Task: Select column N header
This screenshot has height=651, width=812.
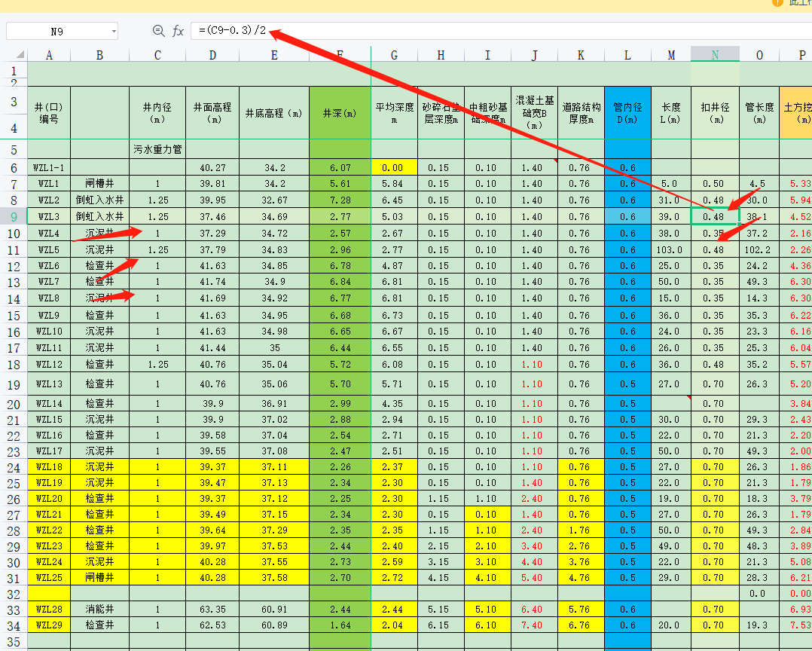Action: tap(715, 55)
